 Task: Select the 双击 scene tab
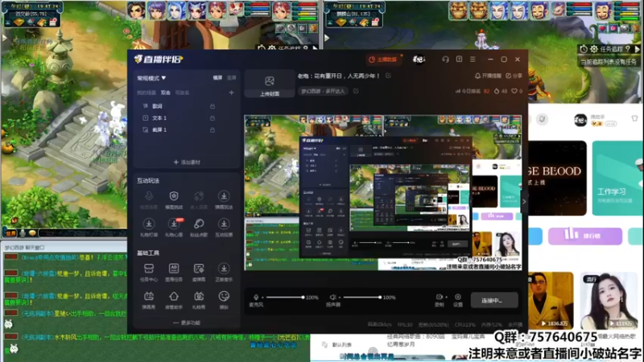pos(166,93)
